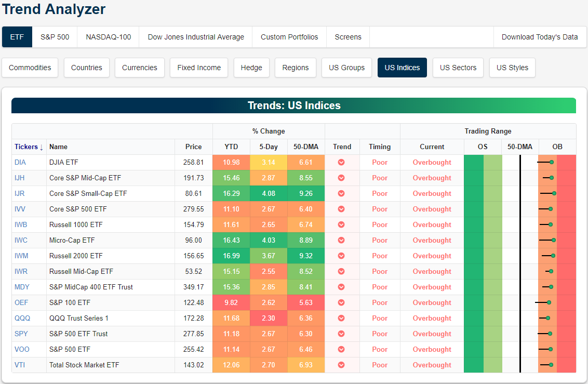
Task: Click the VTI trend down icon
Action: (341, 365)
